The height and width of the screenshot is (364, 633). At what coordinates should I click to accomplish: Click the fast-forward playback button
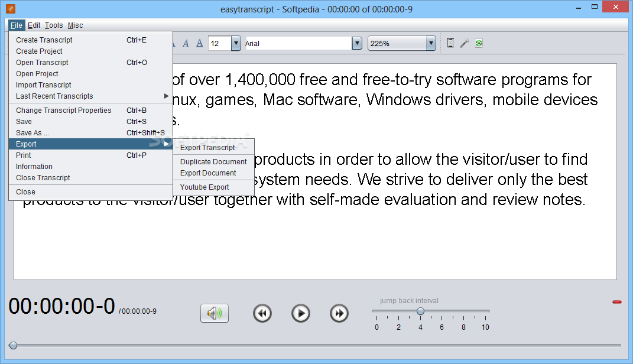tap(339, 313)
